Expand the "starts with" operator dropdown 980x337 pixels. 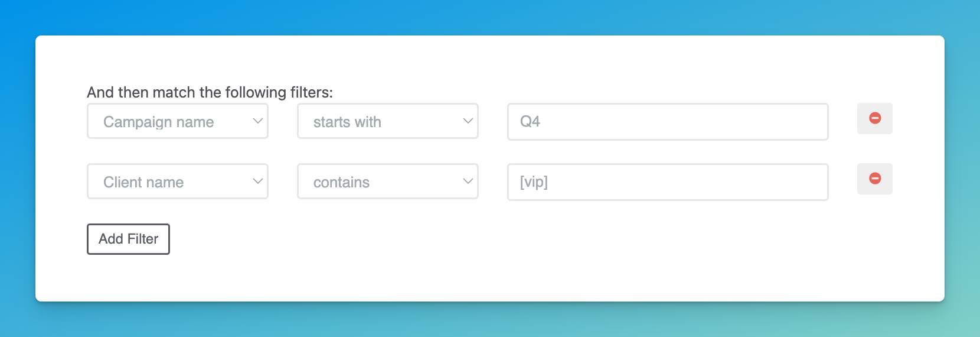click(387, 121)
